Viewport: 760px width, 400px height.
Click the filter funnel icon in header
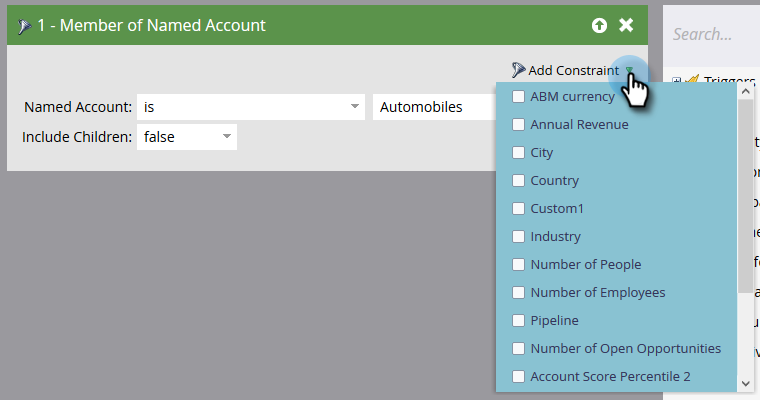click(24, 25)
